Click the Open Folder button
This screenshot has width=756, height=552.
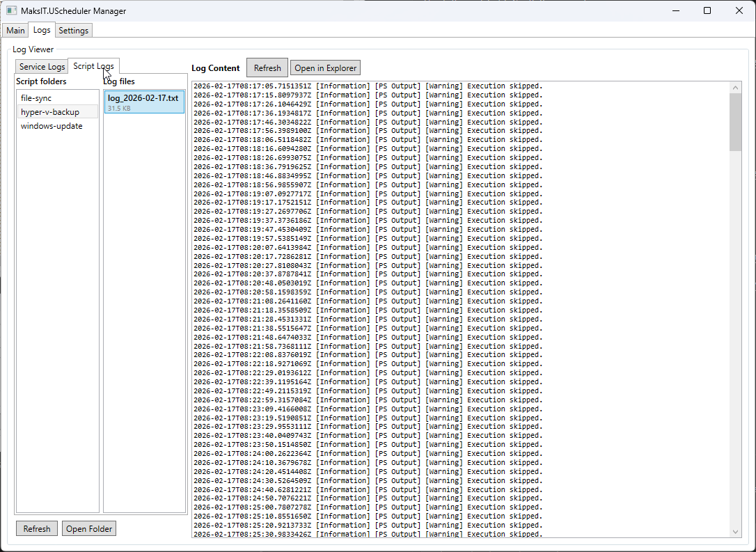click(x=89, y=529)
